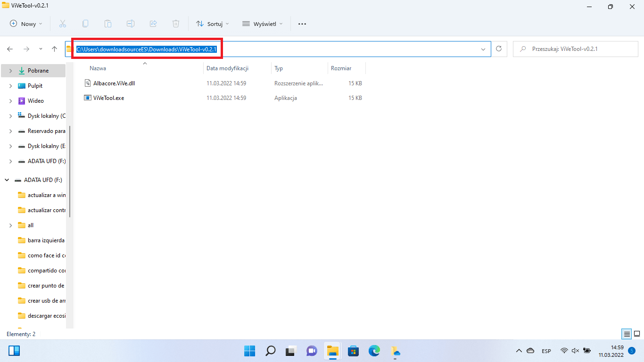Open Widgets panel on the taskbar
Screen dimensions: 644x362
(14, 351)
